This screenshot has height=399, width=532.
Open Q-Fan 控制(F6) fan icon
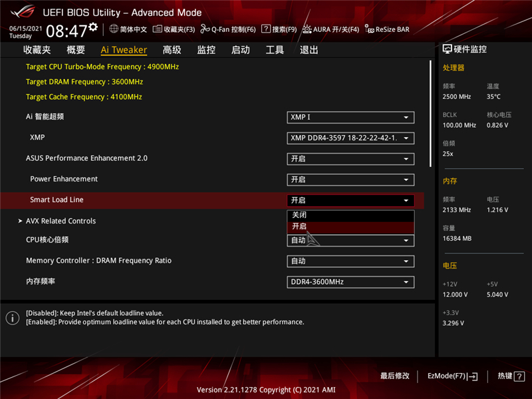tap(205, 29)
